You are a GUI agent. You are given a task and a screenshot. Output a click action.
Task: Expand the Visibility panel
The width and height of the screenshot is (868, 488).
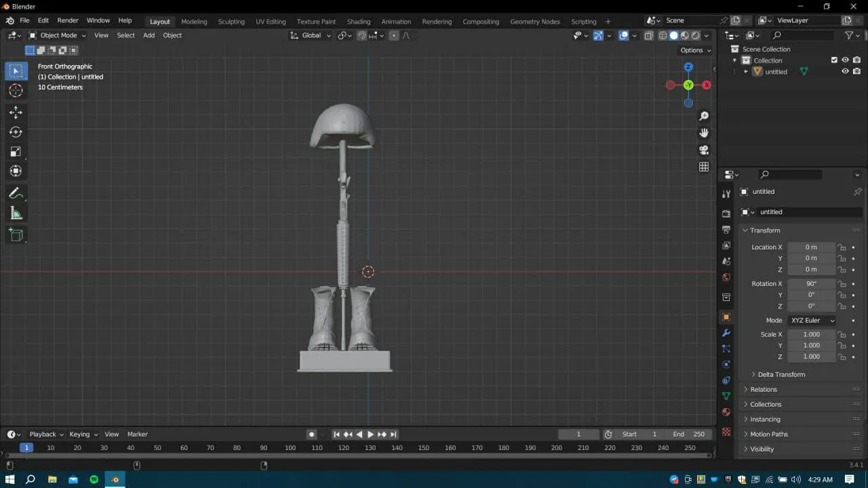[x=762, y=449]
